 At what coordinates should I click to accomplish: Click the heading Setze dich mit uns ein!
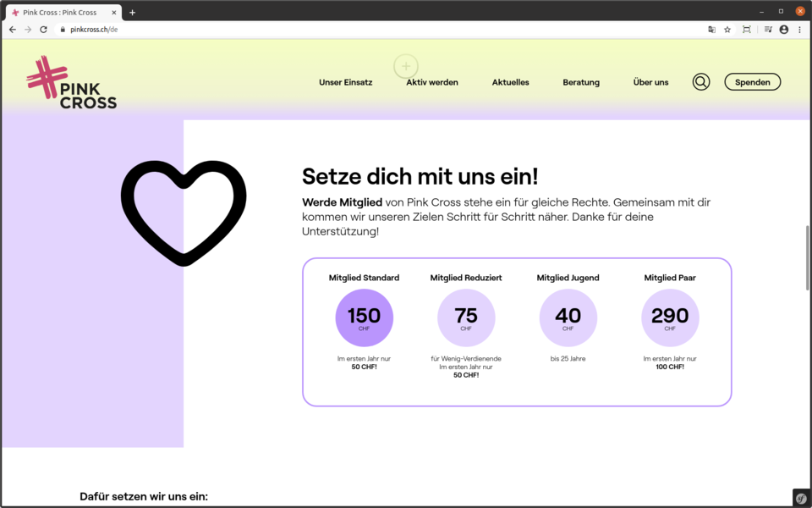pos(420,176)
